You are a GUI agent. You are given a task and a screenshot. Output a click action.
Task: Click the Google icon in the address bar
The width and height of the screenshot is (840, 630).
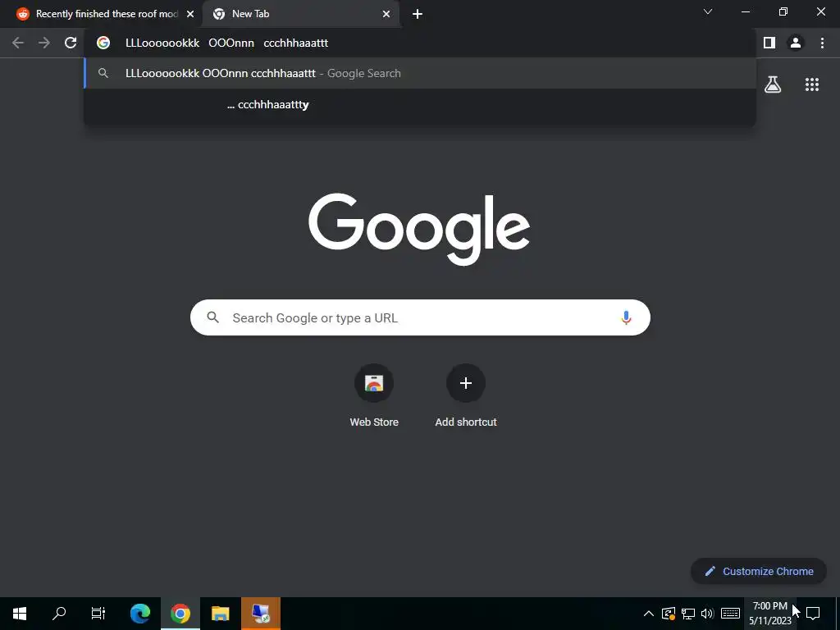pos(103,43)
